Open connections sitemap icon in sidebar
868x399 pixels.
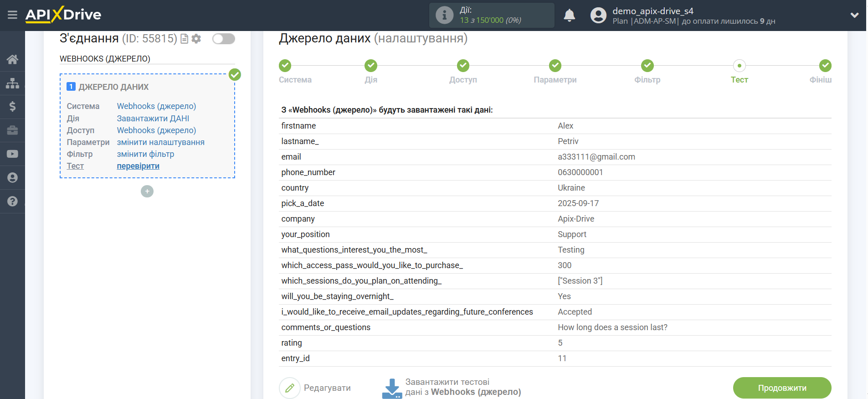12,83
